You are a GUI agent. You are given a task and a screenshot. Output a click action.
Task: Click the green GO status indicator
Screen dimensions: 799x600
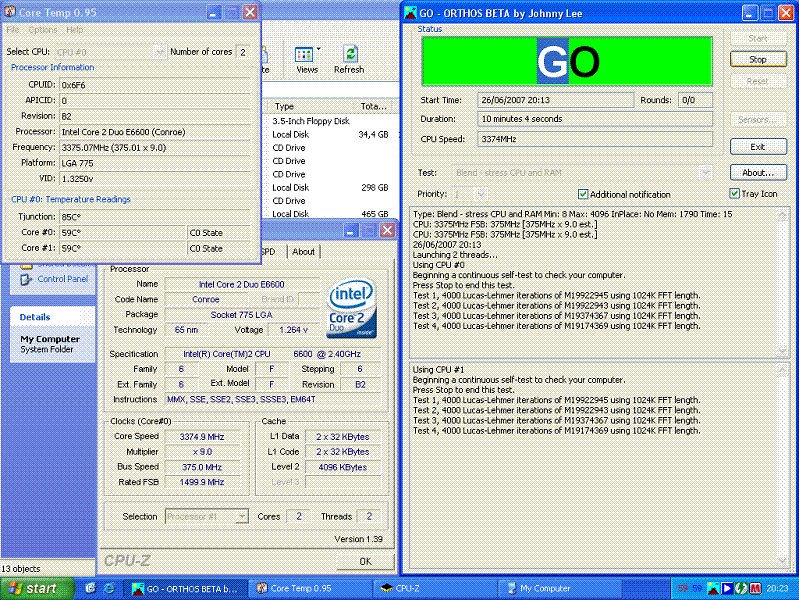pos(567,61)
